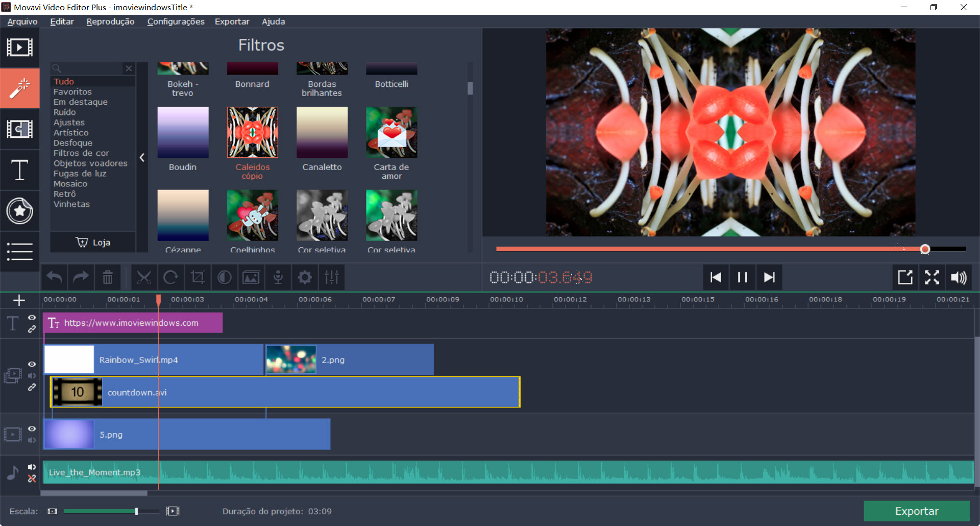Enter full screen preview mode

(x=932, y=277)
